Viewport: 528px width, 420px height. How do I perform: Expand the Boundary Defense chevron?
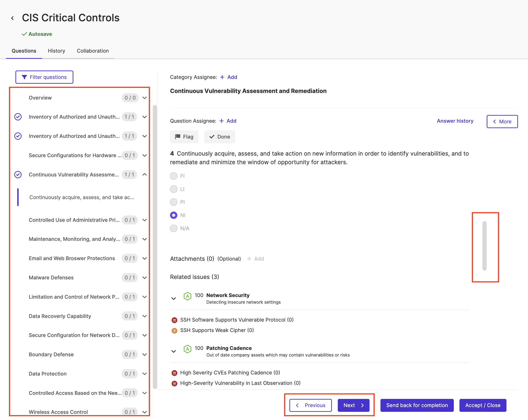point(145,354)
